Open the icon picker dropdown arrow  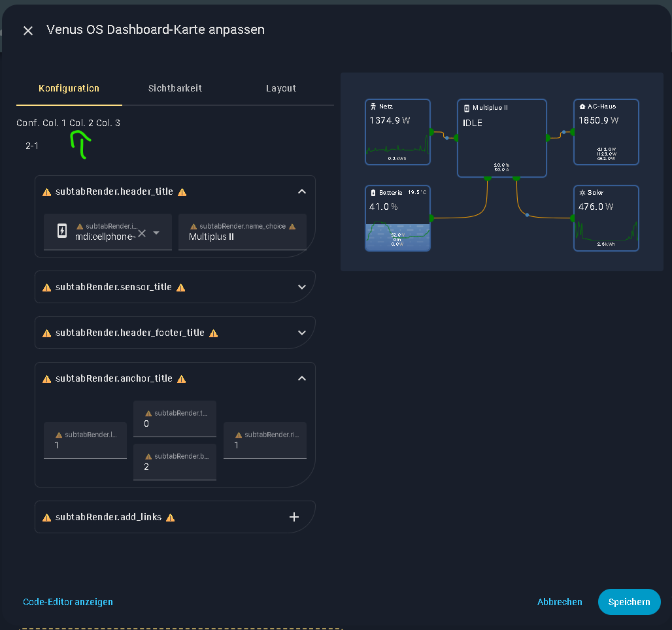pyautogui.click(x=156, y=233)
